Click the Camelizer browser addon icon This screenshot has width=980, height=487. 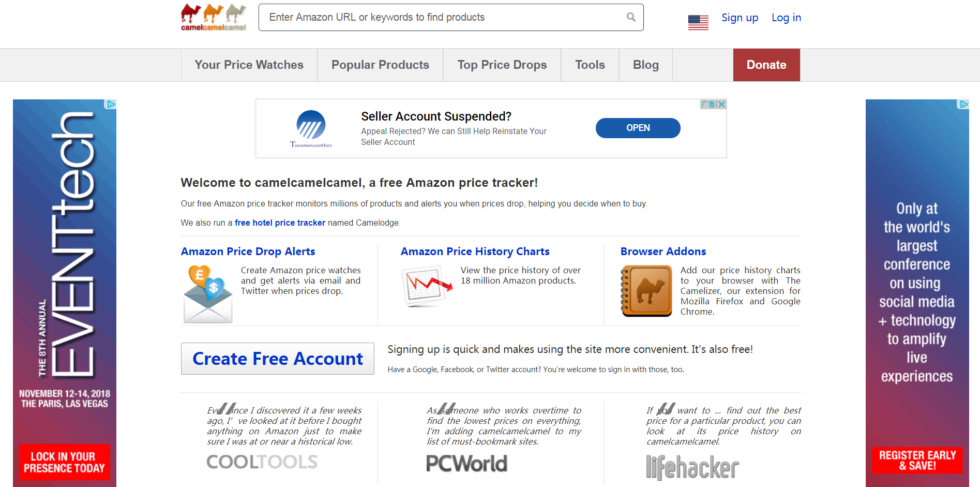click(646, 291)
